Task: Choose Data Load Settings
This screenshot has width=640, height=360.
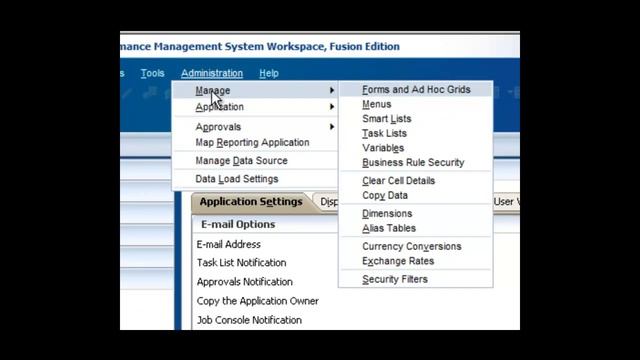Action: tap(237, 179)
